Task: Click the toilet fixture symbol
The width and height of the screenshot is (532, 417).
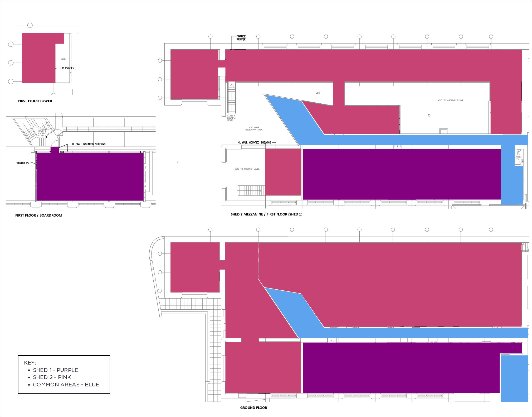Action: 519,152
